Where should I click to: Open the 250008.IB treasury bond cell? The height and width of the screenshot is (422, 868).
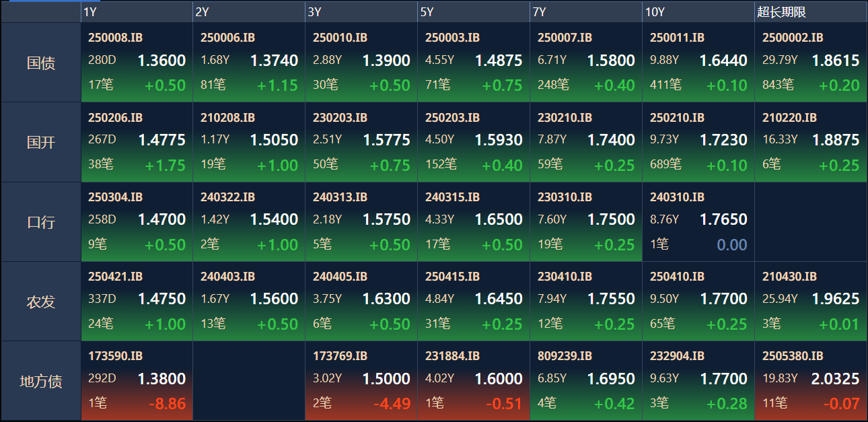(137, 62)
